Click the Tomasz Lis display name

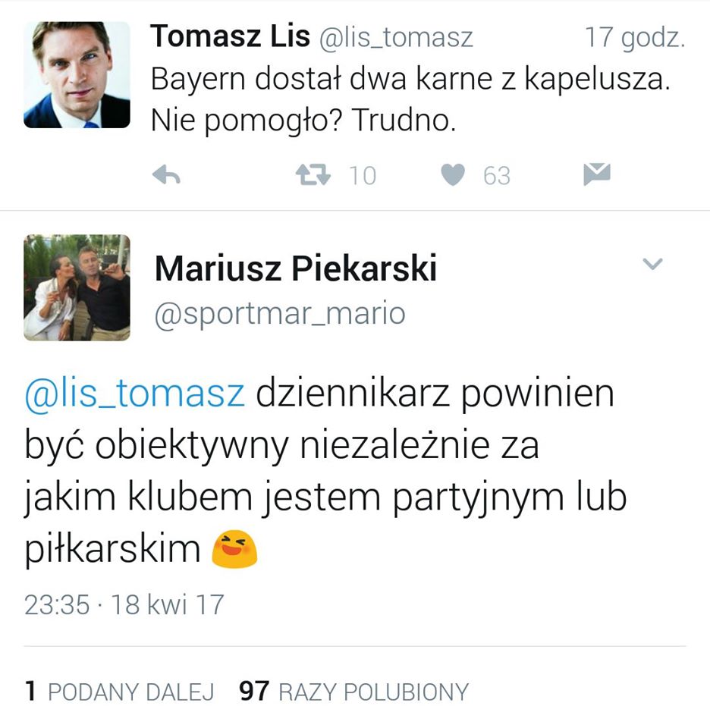pos(230,36)
